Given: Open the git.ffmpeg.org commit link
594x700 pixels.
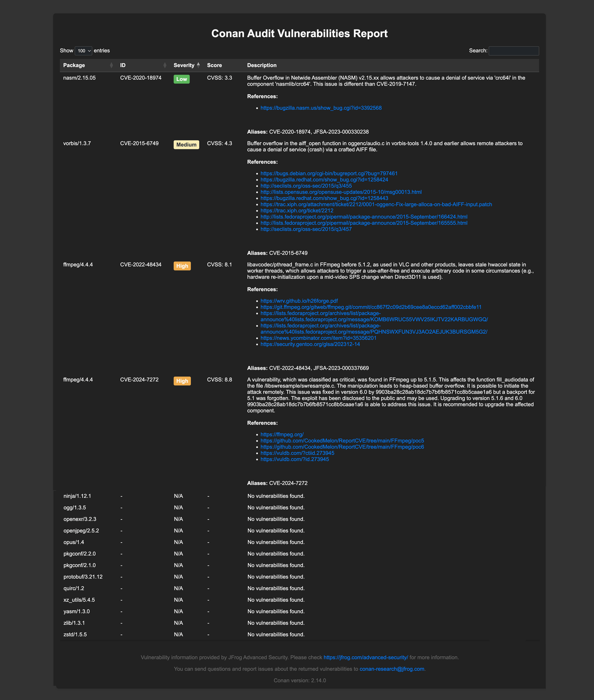Looking at the screenshot, I should (371, 307).
